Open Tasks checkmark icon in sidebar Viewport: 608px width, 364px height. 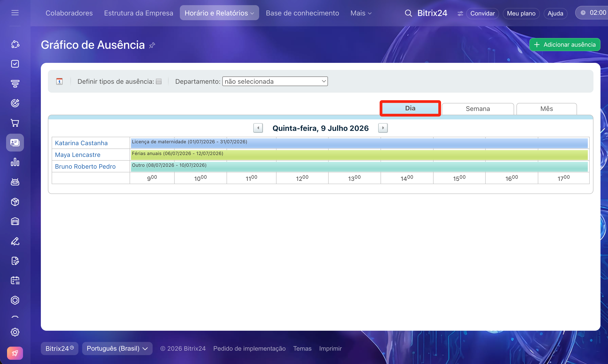point(15,64)
